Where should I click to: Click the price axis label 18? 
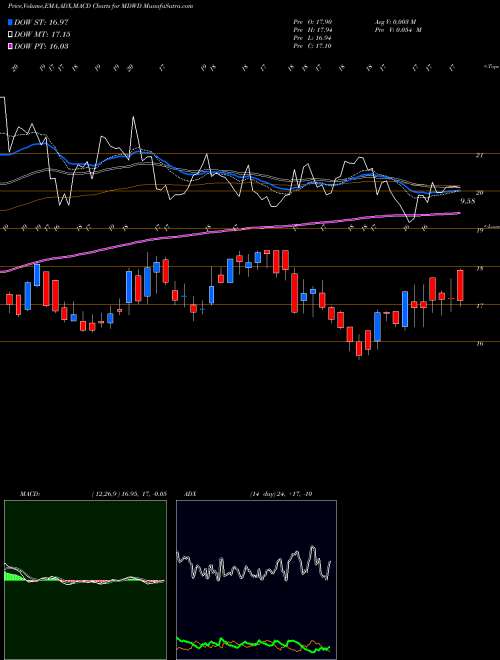click(x=479, y=269)
